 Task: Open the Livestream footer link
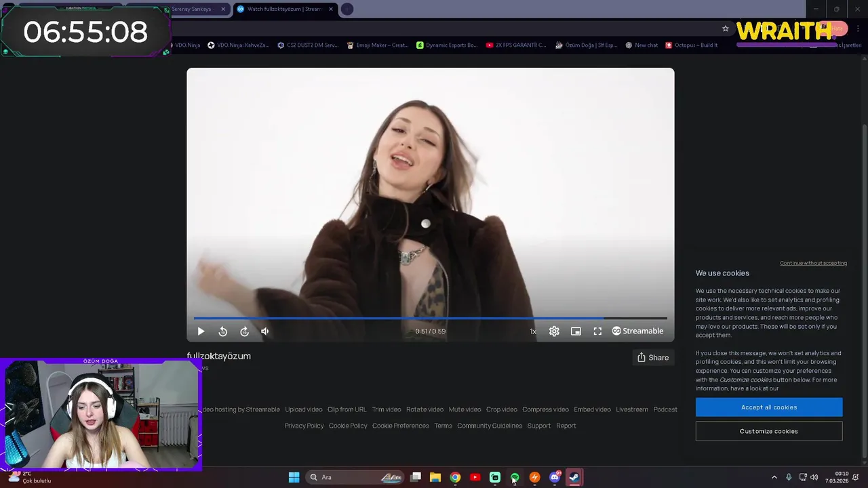click(x=632, y=409)
